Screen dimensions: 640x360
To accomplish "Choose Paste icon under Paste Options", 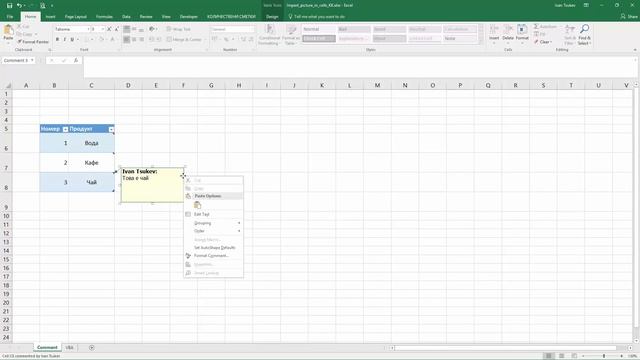I will [198, 205].
